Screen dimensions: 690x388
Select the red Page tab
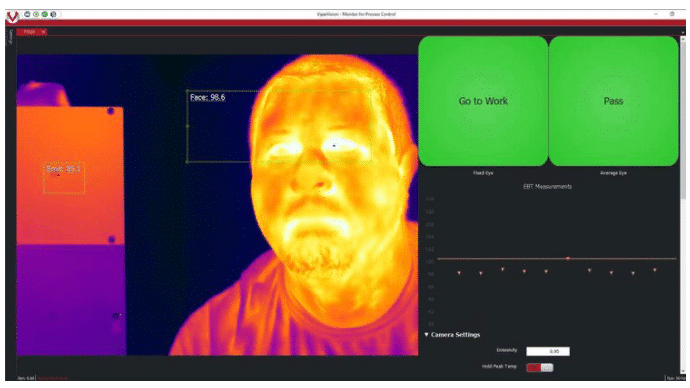click(29, 32)
